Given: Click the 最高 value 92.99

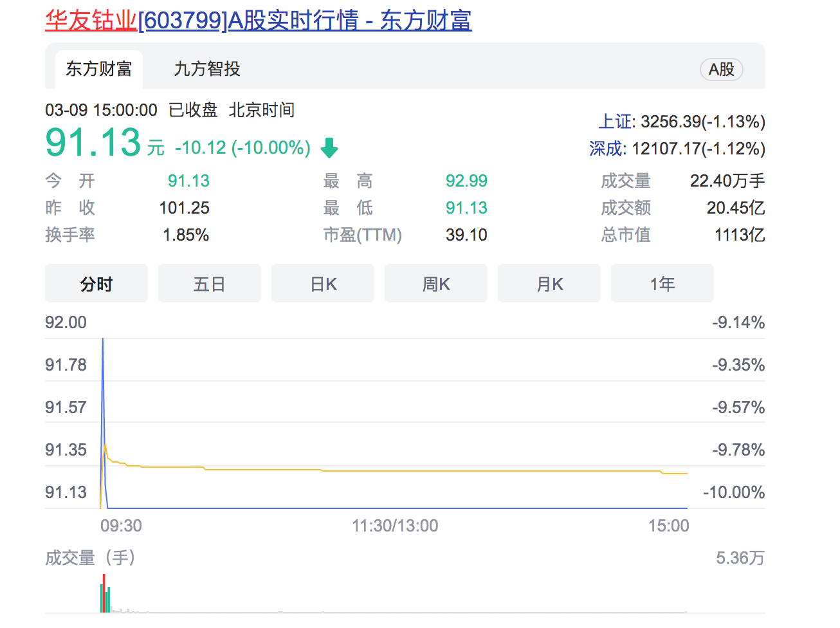Looking at the screenshot, I should [466, 181].
